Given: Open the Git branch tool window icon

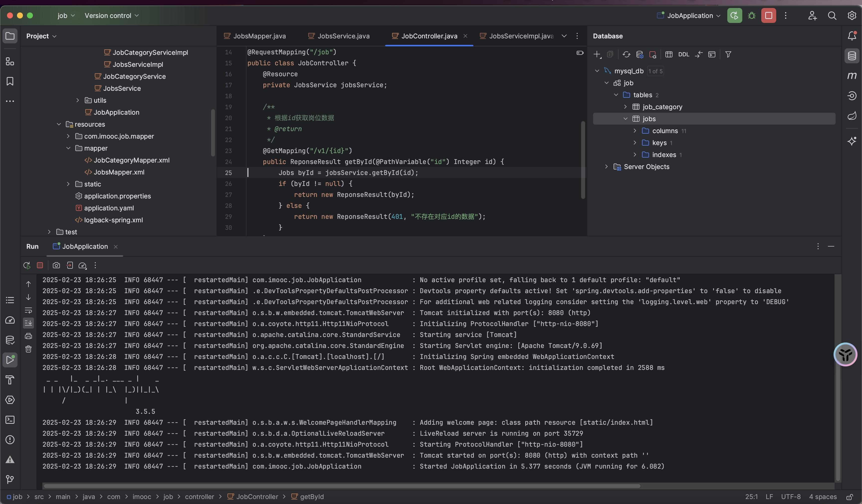Looking at the screenshot, I should 10,479.
